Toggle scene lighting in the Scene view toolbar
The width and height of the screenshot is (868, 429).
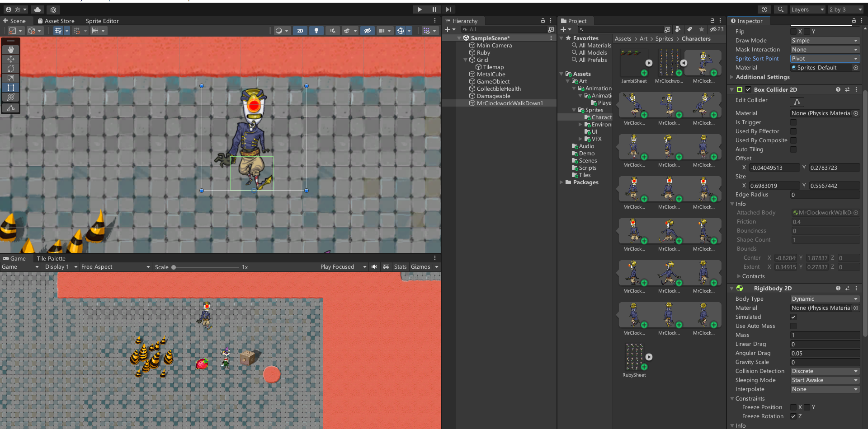[x=316, y=31]
